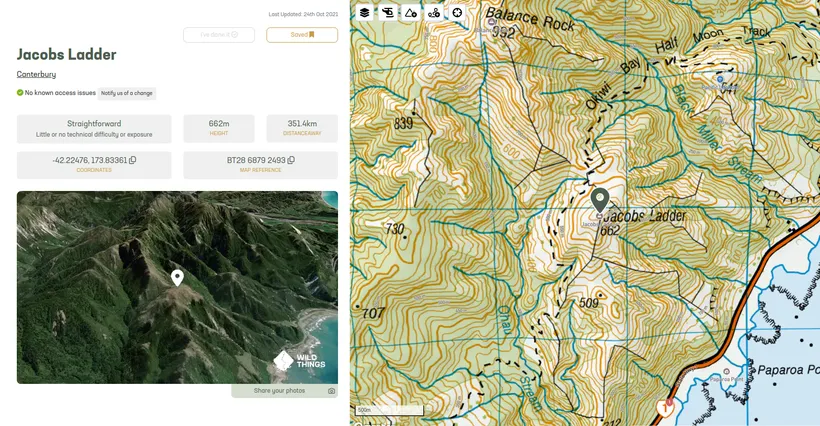Click the Last Updated 24th Oct 2021 text

[x=303, y=14]
